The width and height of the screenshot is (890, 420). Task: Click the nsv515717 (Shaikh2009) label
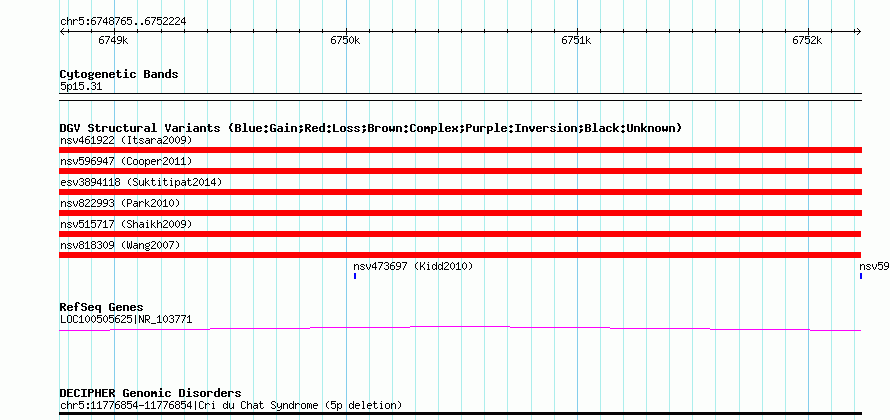pyautogui.click(x=126, y=224)
